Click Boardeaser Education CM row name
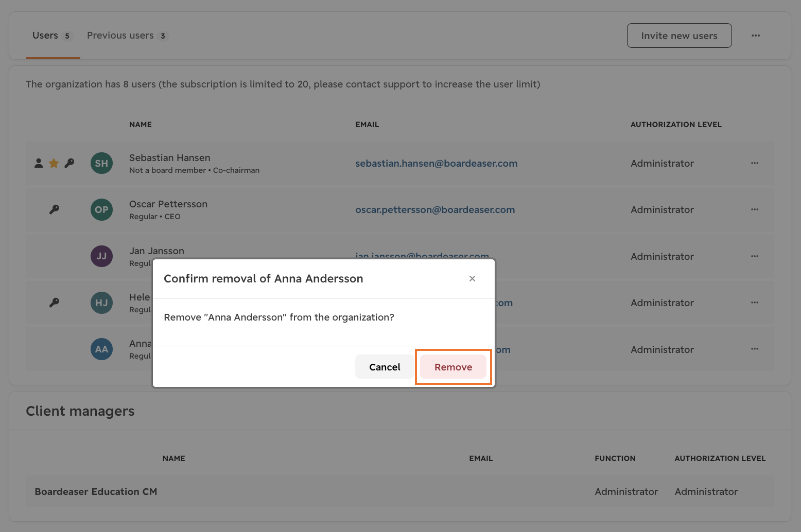801x532 pixels. (96, 491)
